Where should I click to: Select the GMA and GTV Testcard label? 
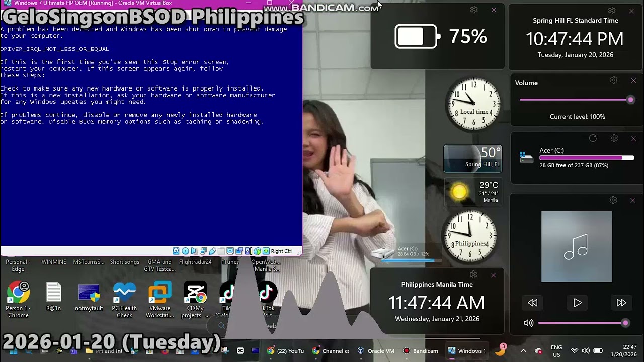pos(159,265)
